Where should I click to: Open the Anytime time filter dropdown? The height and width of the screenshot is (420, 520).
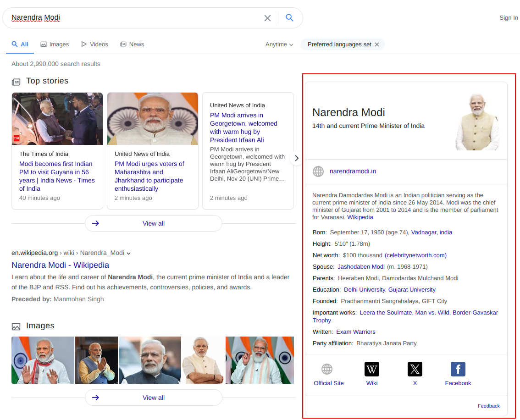click(x=279, y=44)
